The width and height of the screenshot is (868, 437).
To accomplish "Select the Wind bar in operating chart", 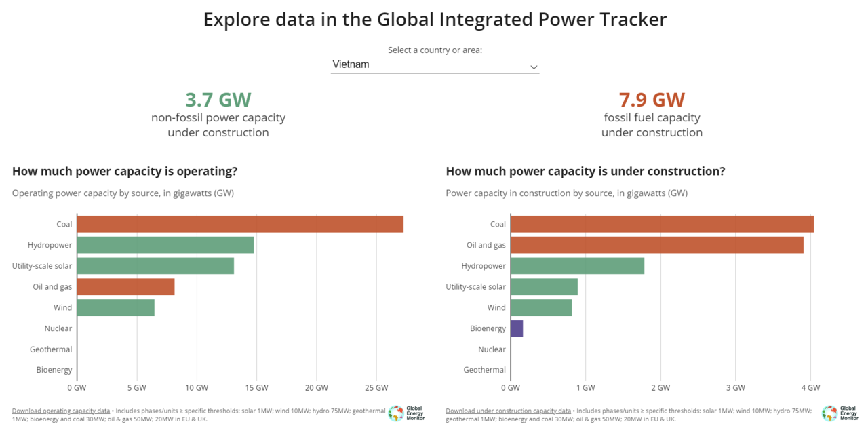I will pos(116,307).
